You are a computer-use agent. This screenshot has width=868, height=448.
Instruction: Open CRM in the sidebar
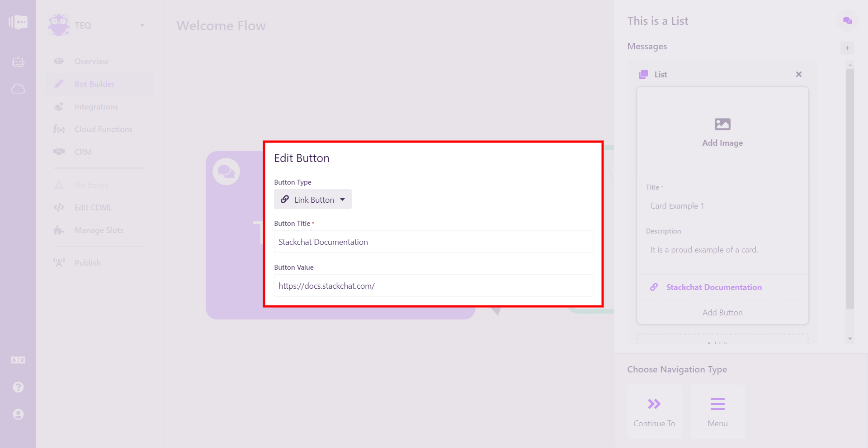99,152
